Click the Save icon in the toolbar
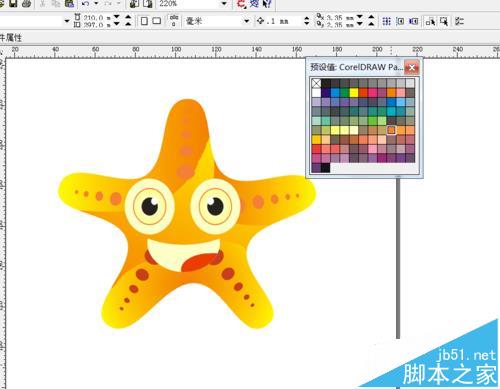This screenshot has height=389, width=500. (13, 3)
